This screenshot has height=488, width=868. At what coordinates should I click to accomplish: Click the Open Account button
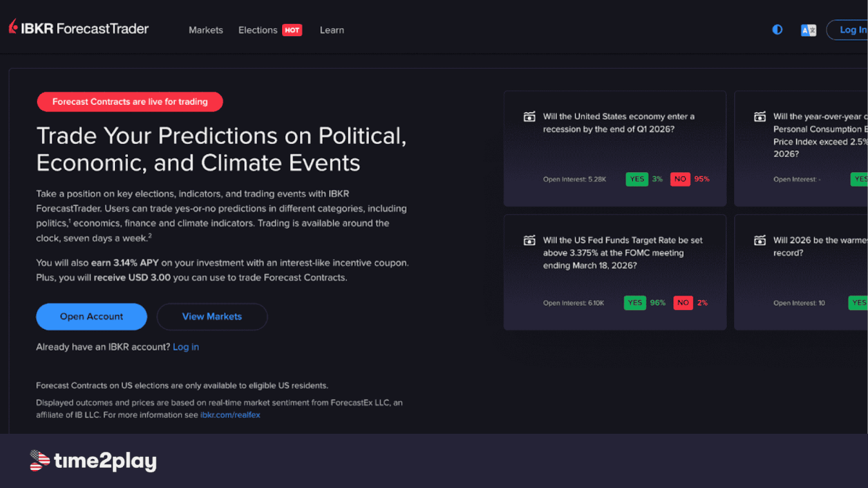[x=92, y=317]
